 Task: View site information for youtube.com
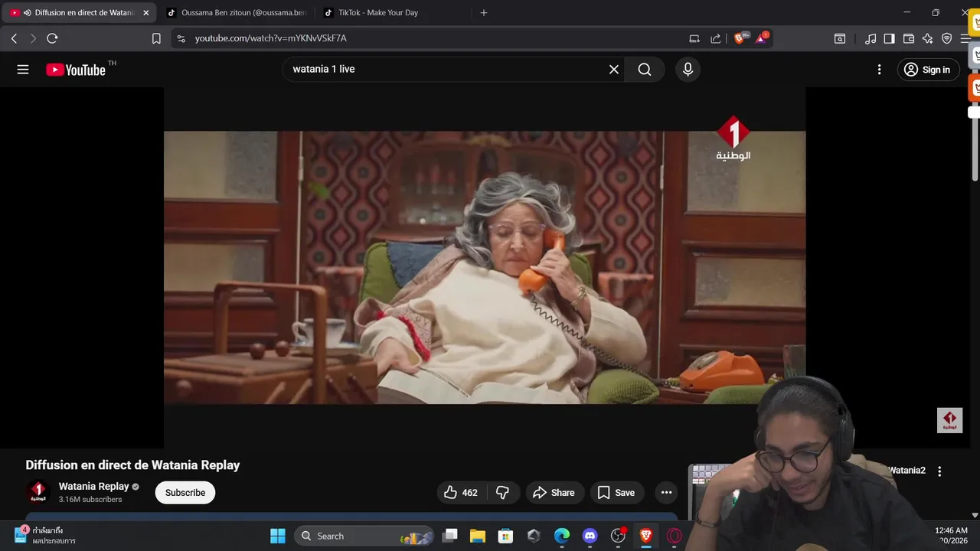(x=180, y=38)
